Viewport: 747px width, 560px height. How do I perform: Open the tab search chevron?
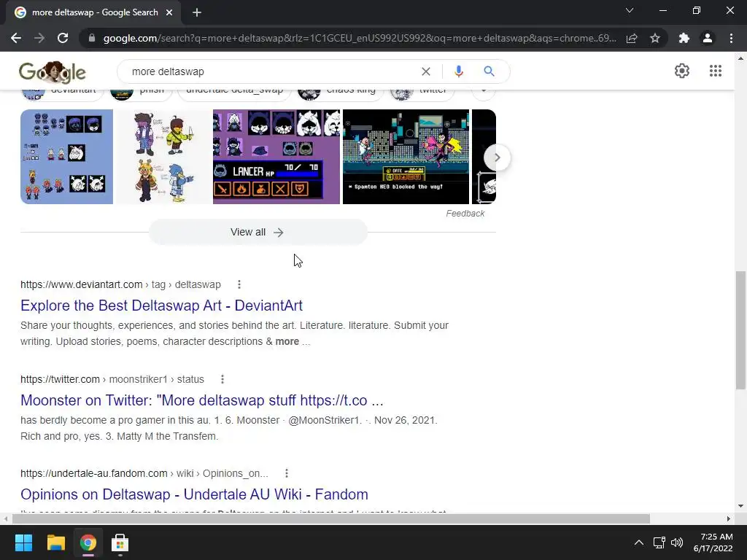point(630,10)
